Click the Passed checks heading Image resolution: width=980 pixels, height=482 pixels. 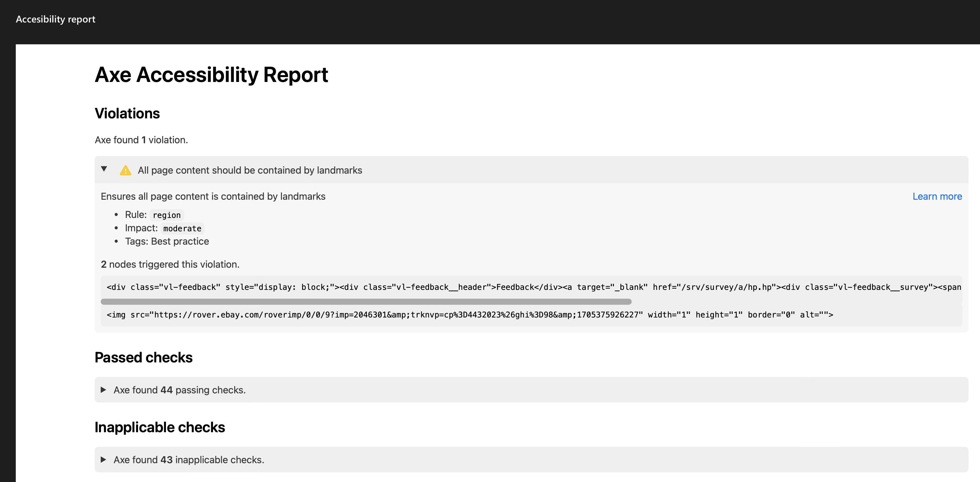[x=144, y=358]
